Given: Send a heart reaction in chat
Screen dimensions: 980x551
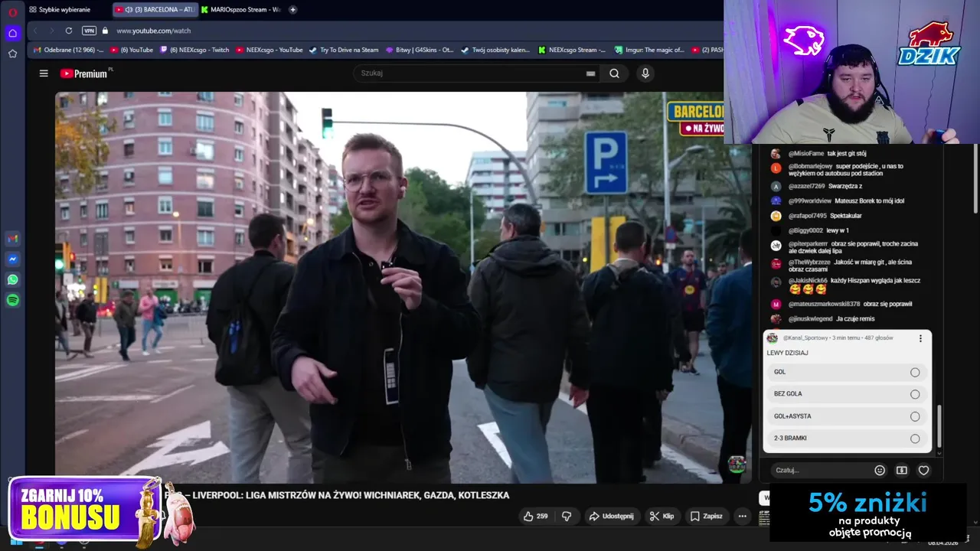Looking at the screenshot, I should tap(924, 471).
